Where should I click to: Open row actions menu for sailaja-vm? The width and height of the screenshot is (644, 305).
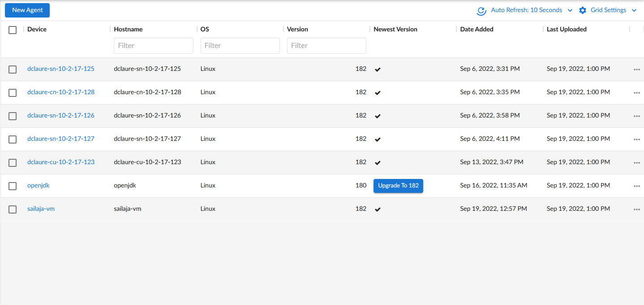pos(636,209)
